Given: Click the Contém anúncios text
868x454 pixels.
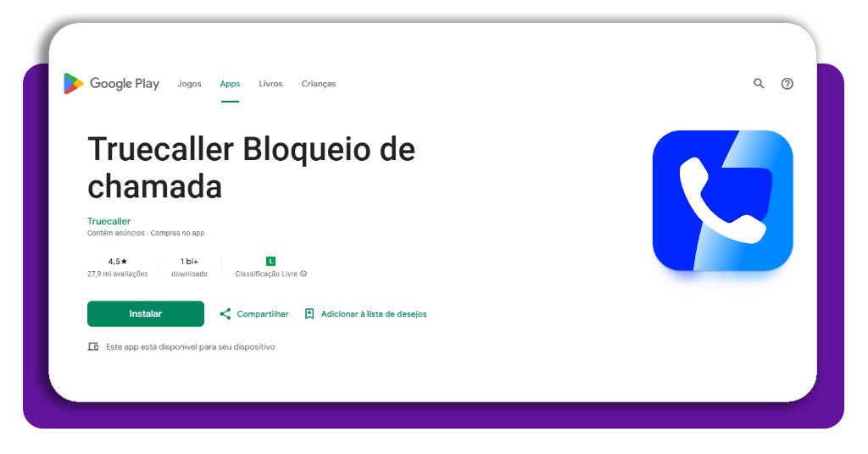Looking at the screenshot, I should pyautogui.click(x=115, y=234).
